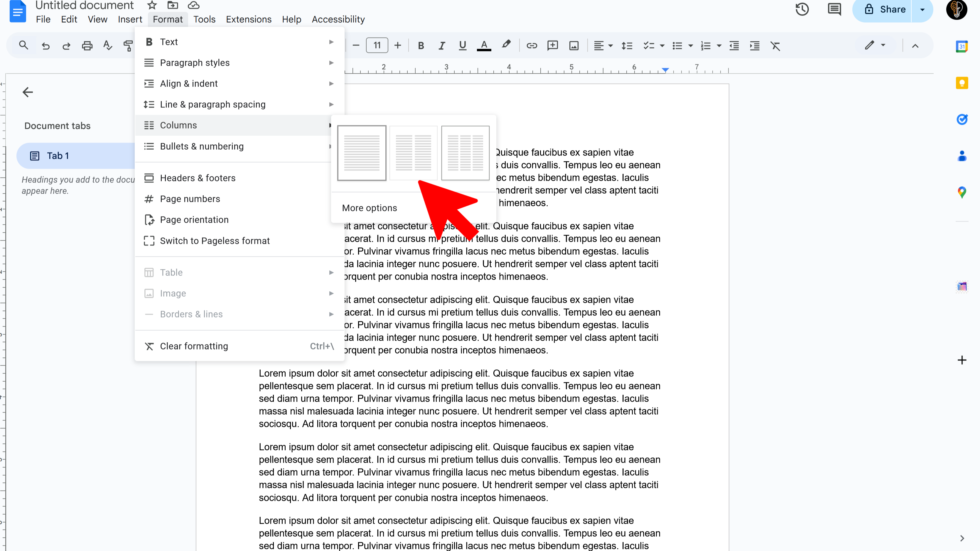Click the bulleted list icon
The width and height of the screenshot is (980, 551).
click(677, 46)
